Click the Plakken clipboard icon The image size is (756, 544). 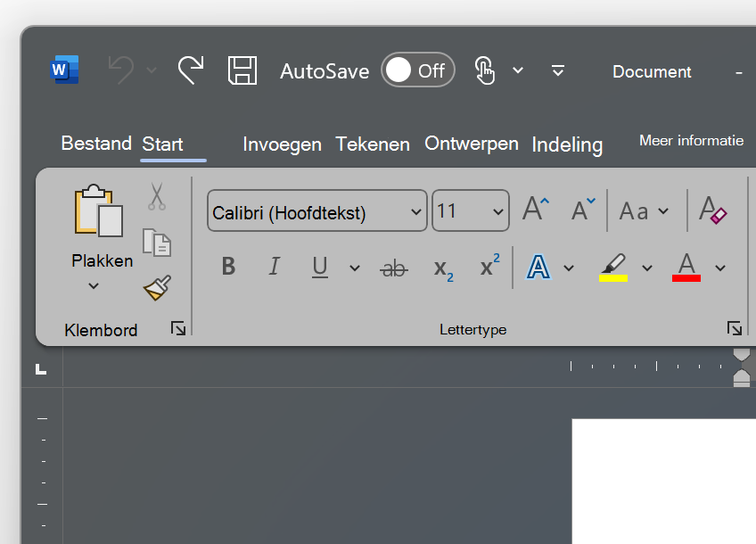98,210
